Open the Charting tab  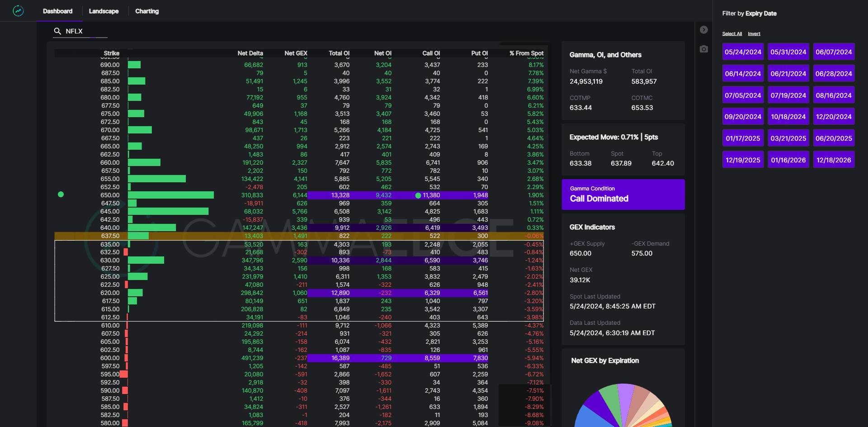coord(147,11)
